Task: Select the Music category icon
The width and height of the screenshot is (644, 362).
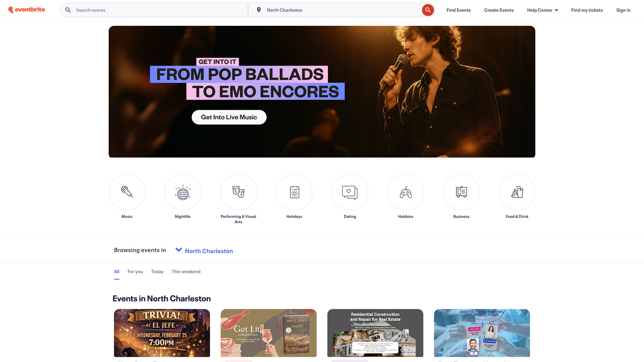Action: (127, 192)
